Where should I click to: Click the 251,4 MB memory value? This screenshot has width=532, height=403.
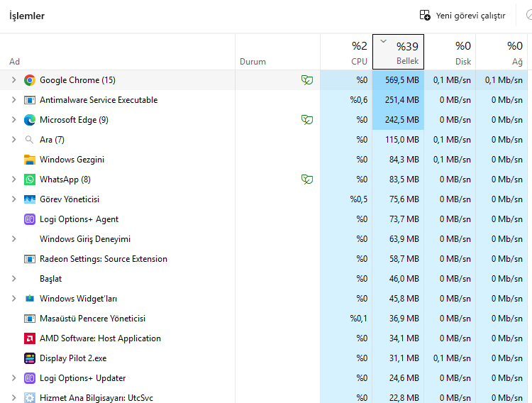point(402,100)
